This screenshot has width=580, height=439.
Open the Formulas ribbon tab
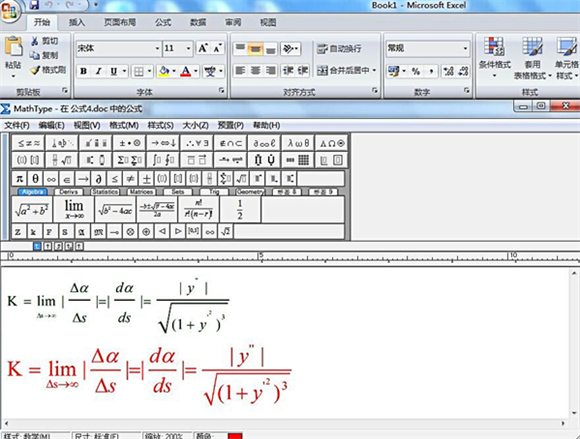(163, 22)
